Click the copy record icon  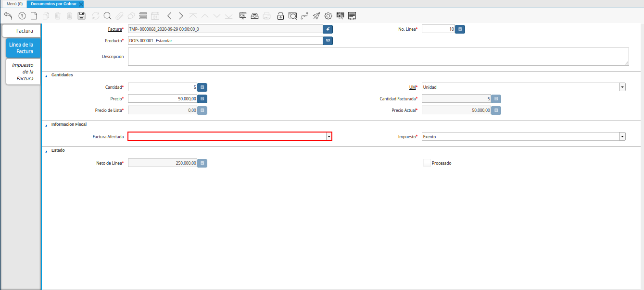pyautogui.click(x=46, y=16)
